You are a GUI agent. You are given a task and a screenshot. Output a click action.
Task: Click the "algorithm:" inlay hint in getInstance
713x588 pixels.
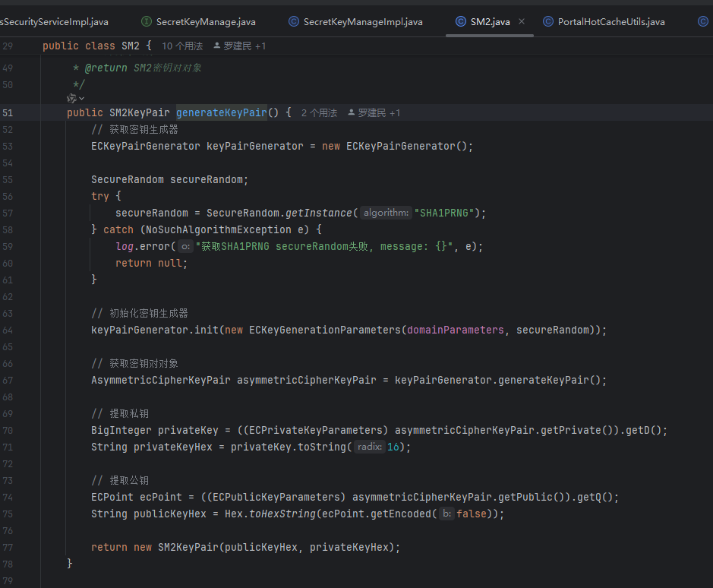coord(386,213)
